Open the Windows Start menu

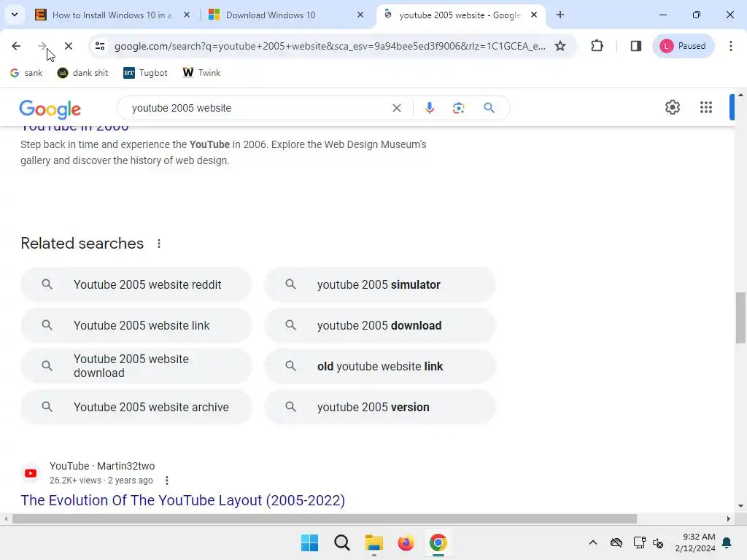pos(309,542)
